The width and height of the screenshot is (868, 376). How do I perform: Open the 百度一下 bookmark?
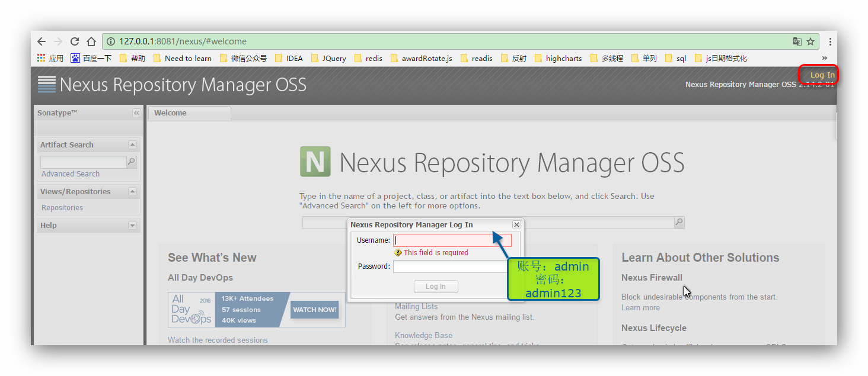point(91,58)
